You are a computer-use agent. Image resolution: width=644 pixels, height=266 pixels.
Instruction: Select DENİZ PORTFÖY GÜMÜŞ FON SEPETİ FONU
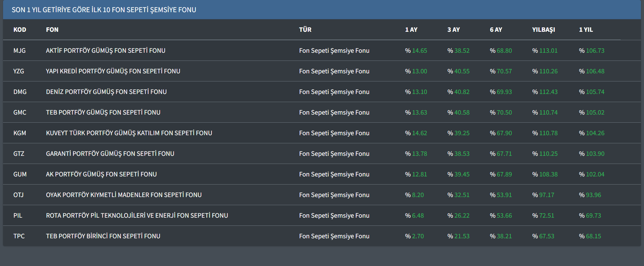point(106,92)
